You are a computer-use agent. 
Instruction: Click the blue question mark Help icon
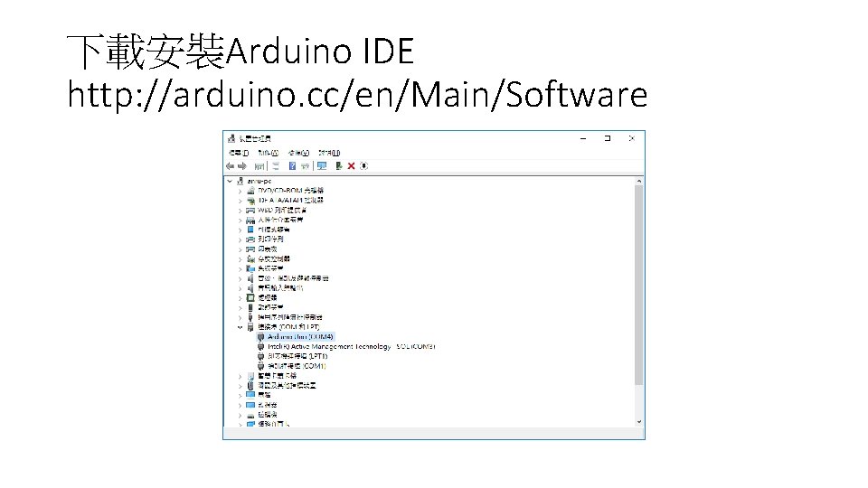click(292, 166)
